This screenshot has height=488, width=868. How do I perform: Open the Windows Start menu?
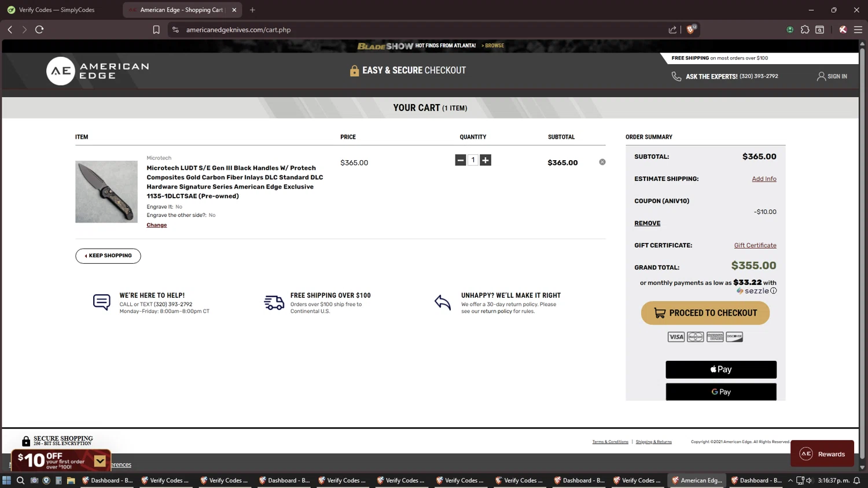point(7,480)
